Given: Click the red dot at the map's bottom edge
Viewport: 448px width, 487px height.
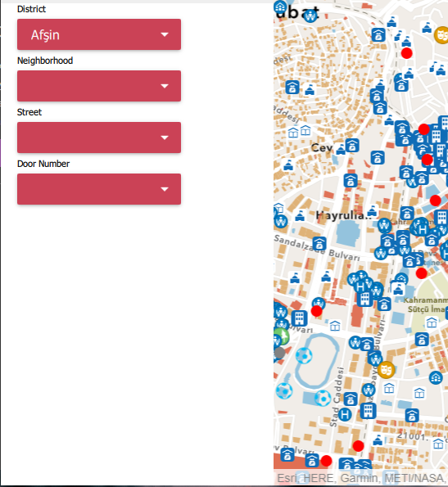Looking at the screenshot, I should coord(326,461).
